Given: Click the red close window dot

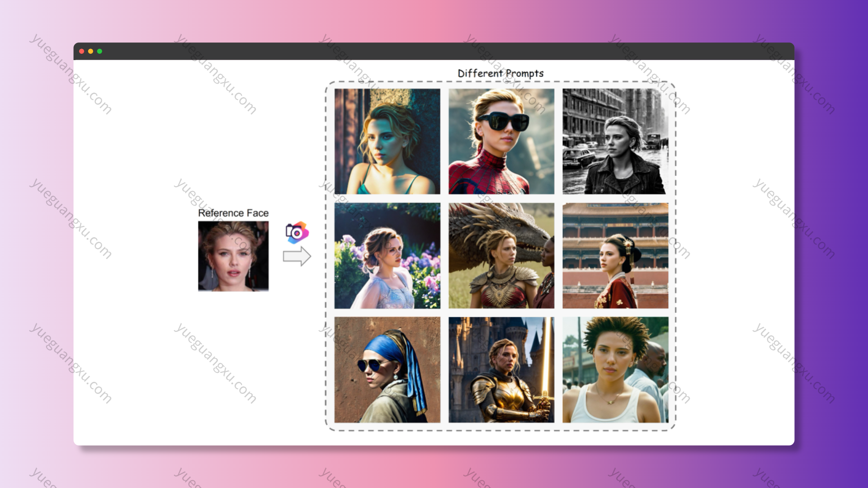Looking at the screenshot, I should point(82,52).
